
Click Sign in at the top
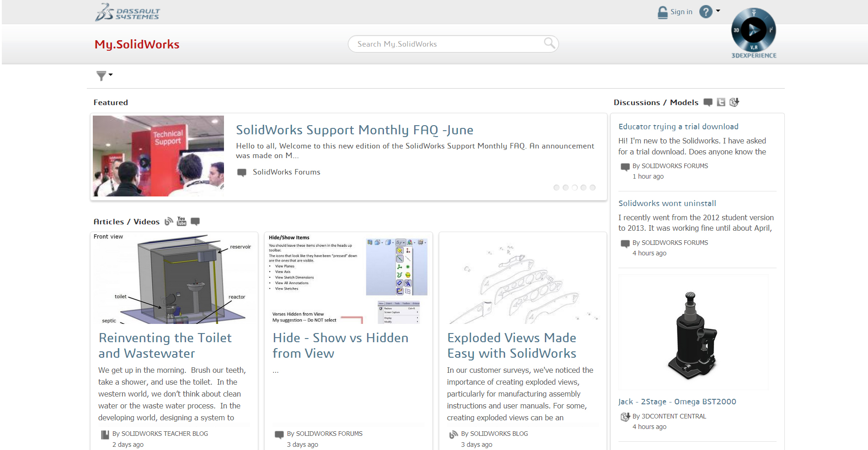pos(681,12)
